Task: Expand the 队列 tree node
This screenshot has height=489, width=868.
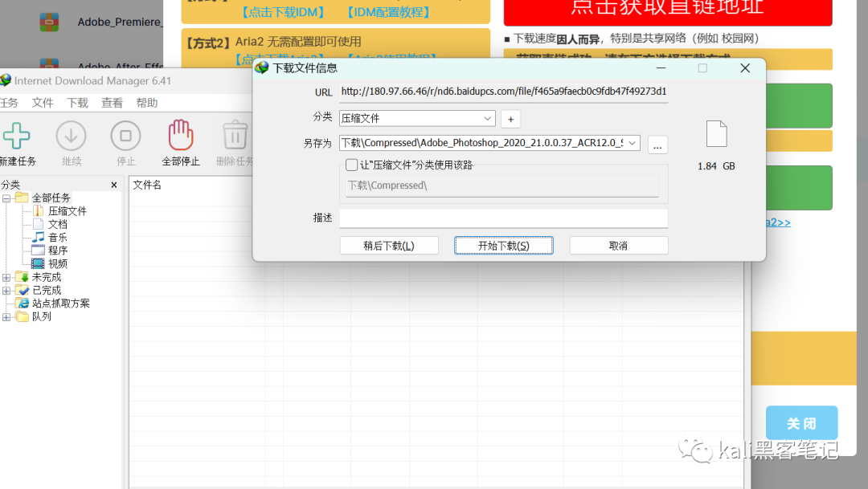Action: tap(6, 317)
